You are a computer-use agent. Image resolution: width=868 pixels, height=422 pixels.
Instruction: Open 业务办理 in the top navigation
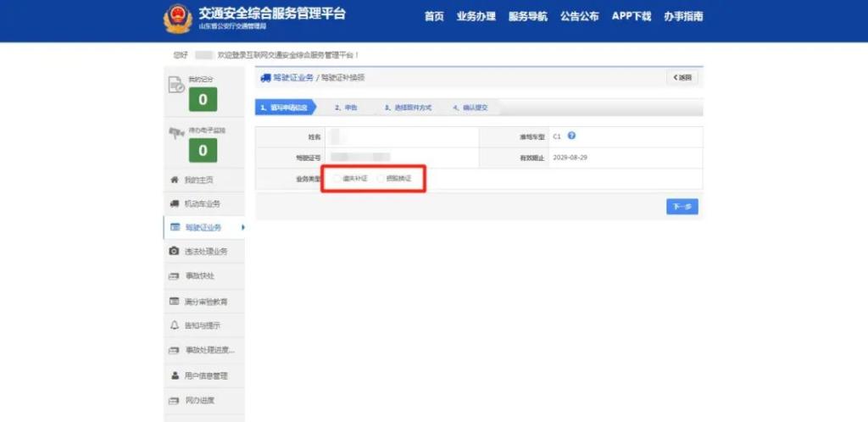[x=476, y=16]
